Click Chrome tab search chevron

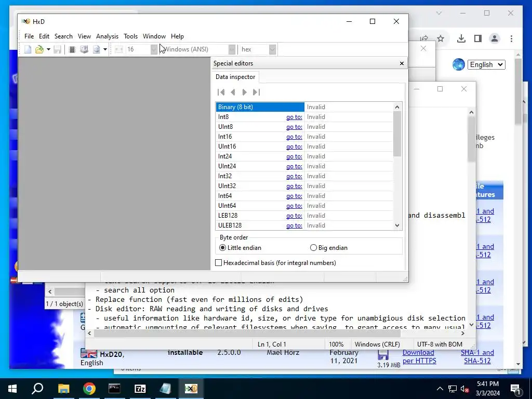[x=438, y=13]
